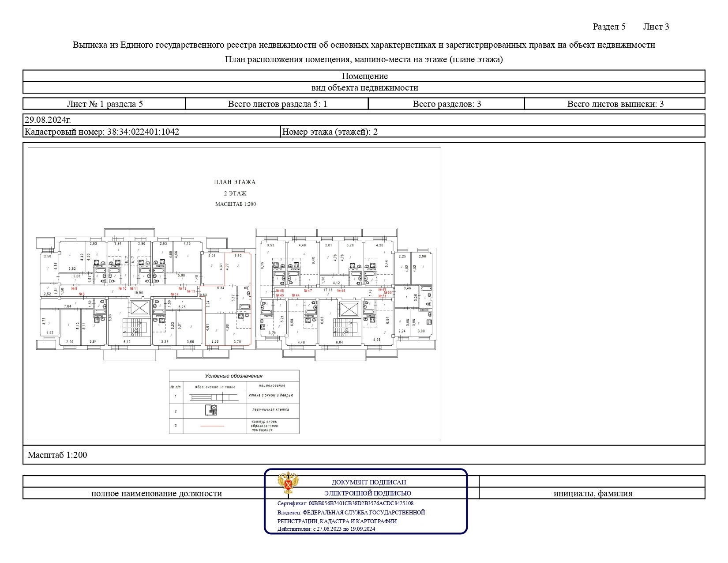
Task: Click the 'Масштаб 1:200' row below the plan
Action: tap(364, 455)
